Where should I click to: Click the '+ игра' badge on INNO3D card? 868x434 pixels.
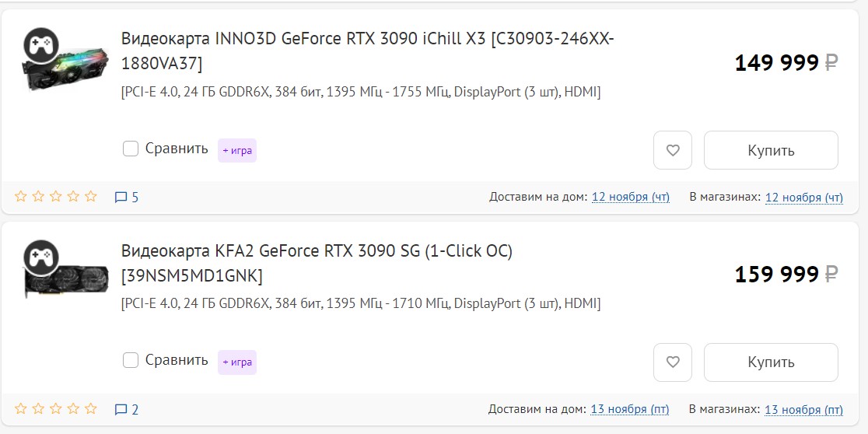click(x=237, y=150)
